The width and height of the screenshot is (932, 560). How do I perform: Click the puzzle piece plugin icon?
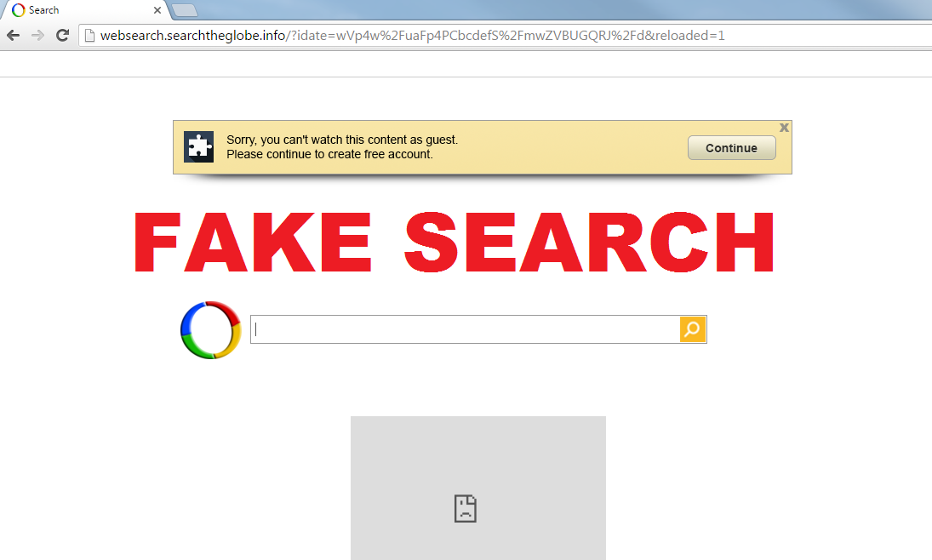click(x=198, y=147)
